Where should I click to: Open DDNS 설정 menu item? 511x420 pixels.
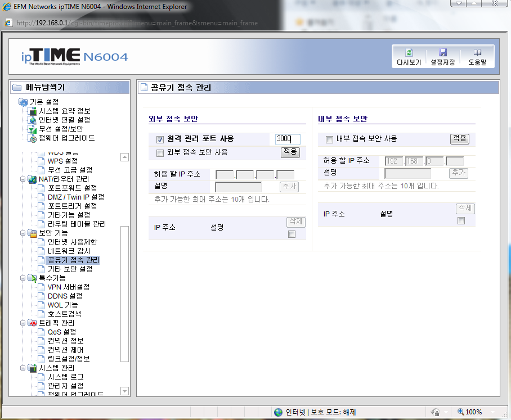(65, 296)
